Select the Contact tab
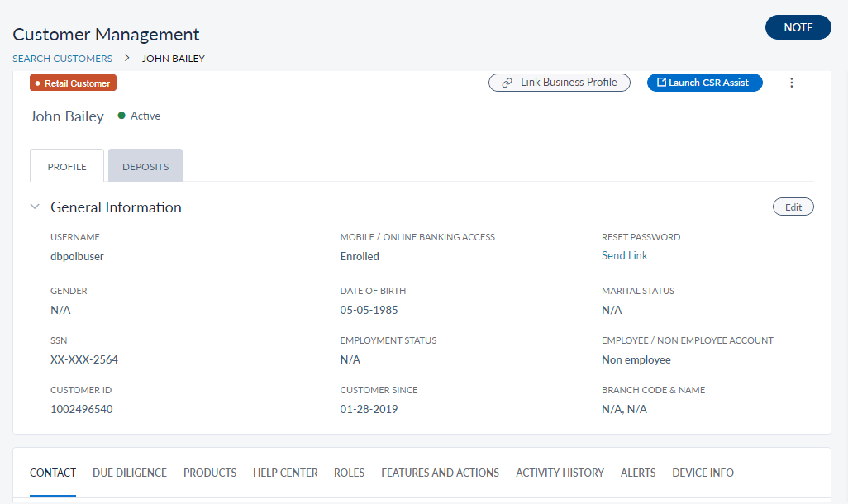Screen dimensions: 848x504 click(x=53, y=473)
